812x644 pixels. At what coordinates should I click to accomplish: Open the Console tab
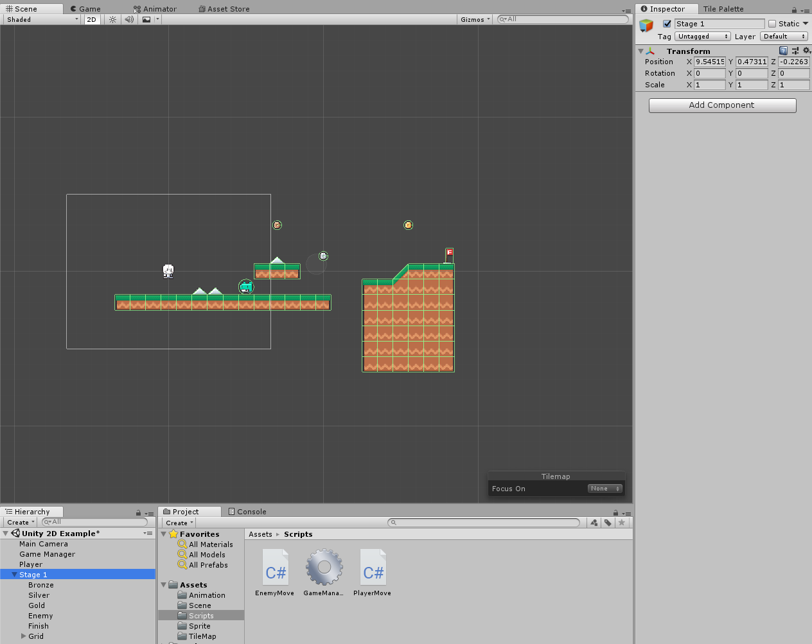click(247, 512)
